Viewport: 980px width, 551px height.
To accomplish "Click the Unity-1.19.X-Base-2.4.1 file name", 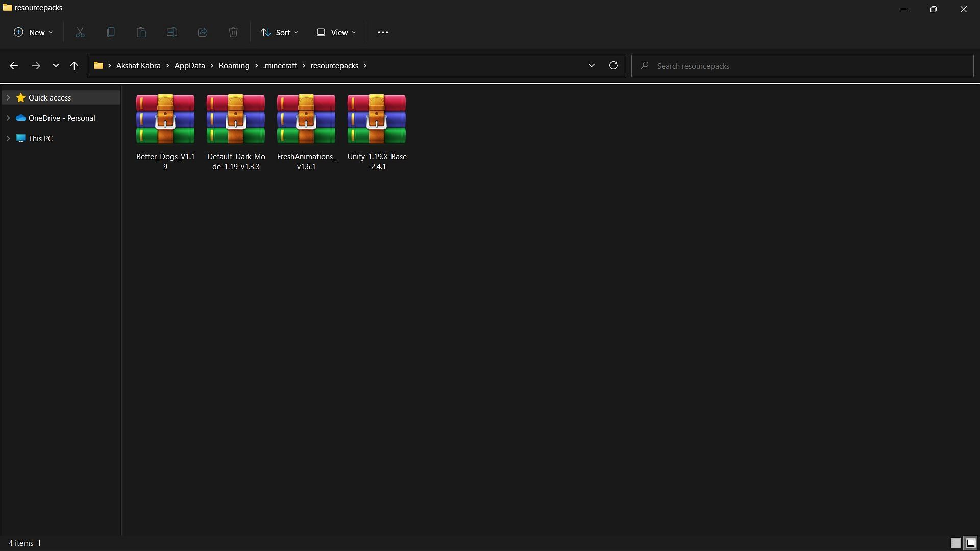I will click(377, 161).
